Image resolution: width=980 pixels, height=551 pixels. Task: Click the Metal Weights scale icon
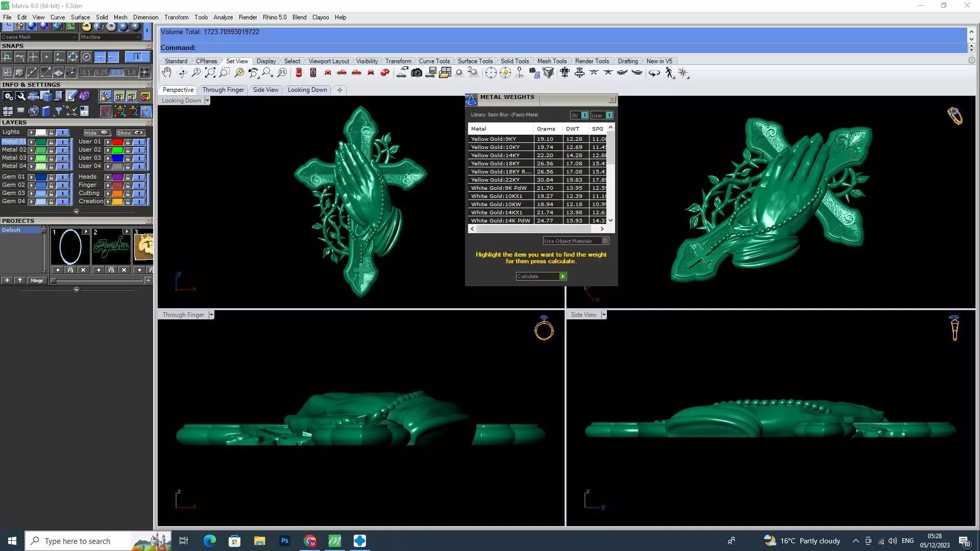coord(471,99)
